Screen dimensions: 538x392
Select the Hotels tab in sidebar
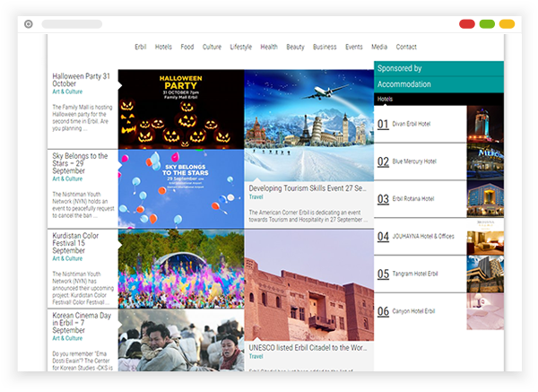[385, 100]
